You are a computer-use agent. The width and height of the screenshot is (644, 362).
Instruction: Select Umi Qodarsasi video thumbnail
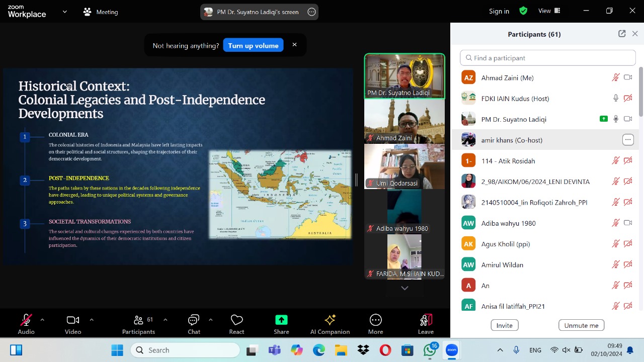click(x=405, y=166)
